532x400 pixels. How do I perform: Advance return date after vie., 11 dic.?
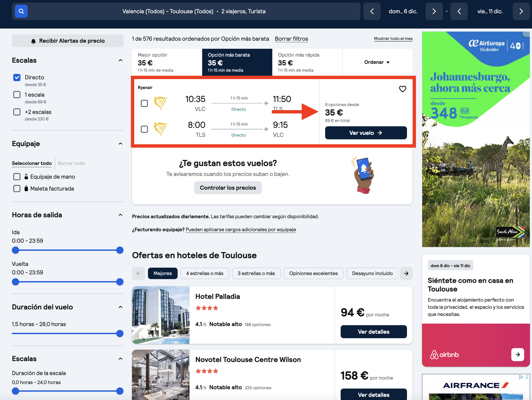[x=521, y=11]
